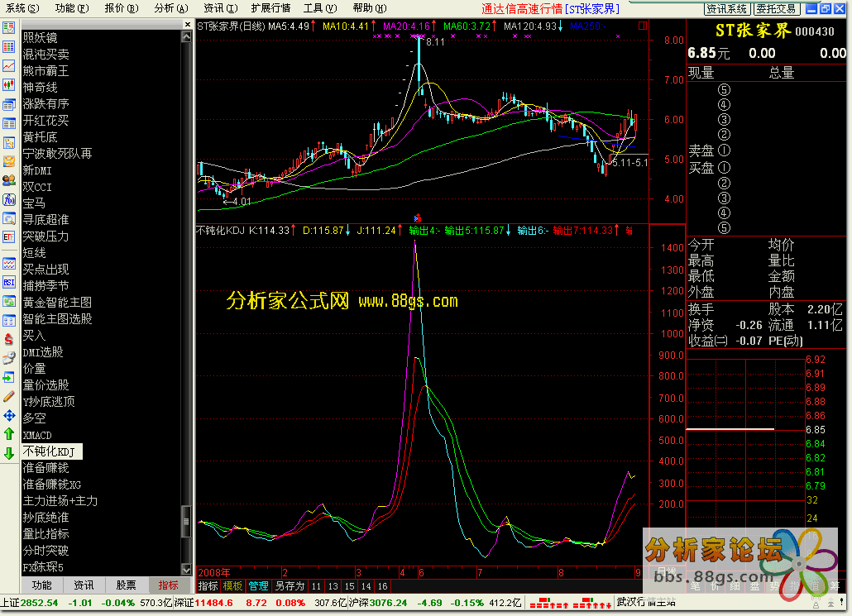
Task: Switch to the 功能 tab below the list
Action: point(42,585)
